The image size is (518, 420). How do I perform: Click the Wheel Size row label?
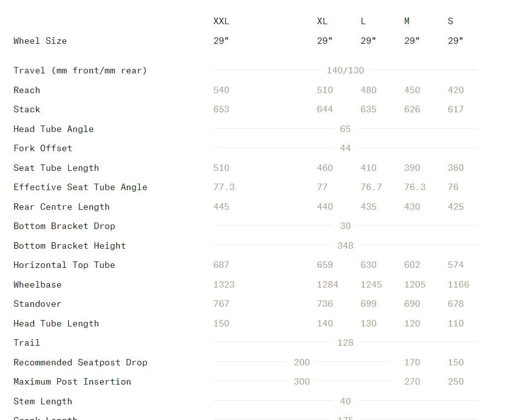(40, 41)
